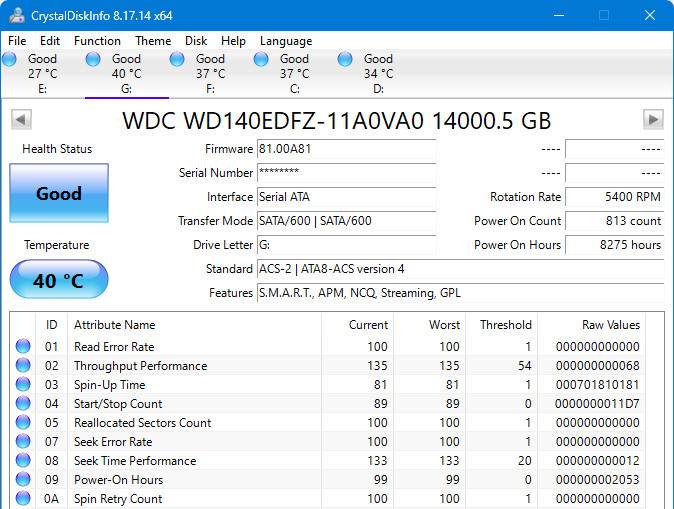Open the Function menu
Viewport: 674px width, 509px height.
[x=97, y=41]
